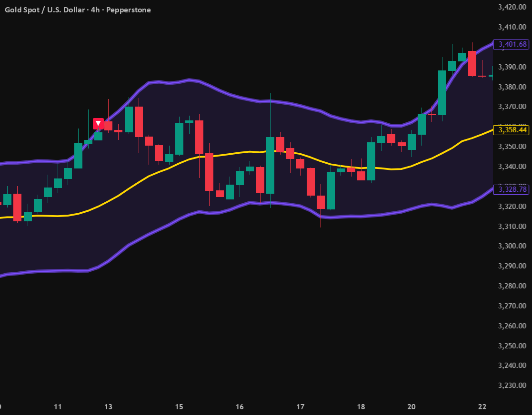
Task: Click the 3,370.00 price axis label
Action: coord(512,107)
